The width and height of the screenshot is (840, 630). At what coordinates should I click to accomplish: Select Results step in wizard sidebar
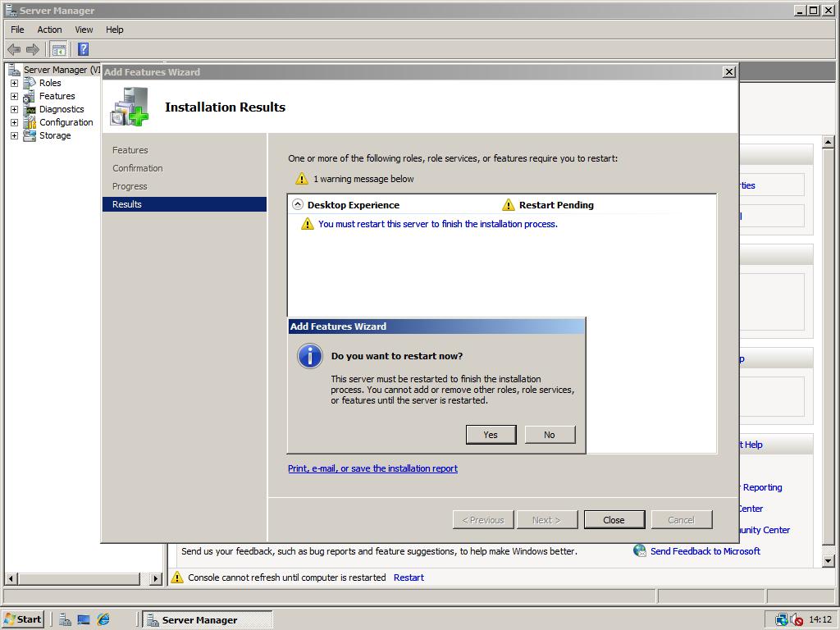click(185, 204)
